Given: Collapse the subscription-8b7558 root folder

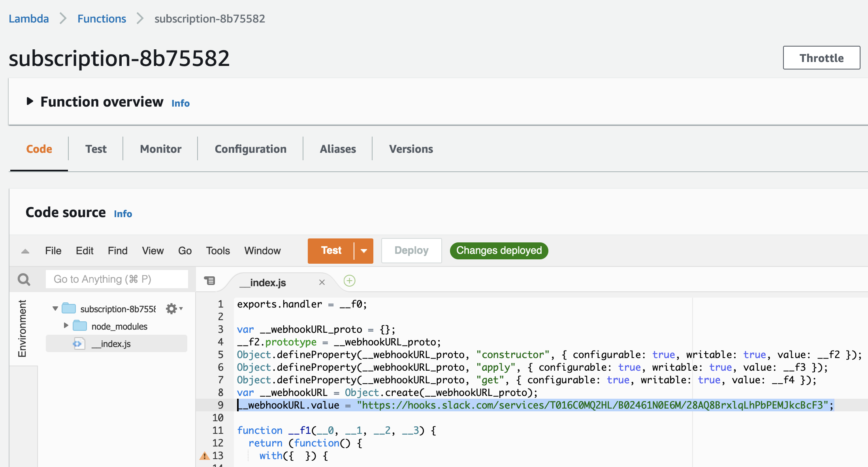Looking at the screenshot, I should (55, 308).
